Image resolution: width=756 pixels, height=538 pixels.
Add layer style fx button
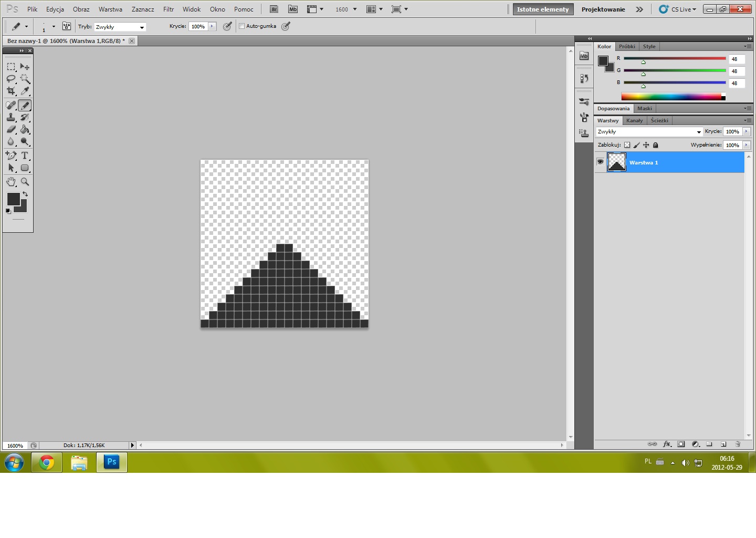pos(667,444)
